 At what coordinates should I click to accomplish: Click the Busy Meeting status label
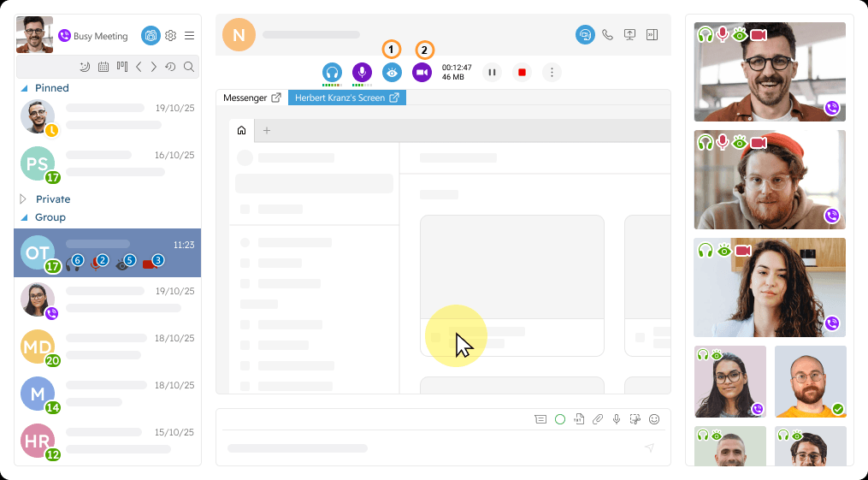pyautogui.click(x=100, y=36)
